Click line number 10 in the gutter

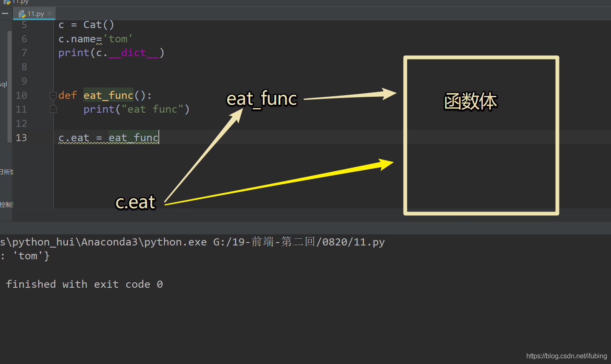[21, 96]
